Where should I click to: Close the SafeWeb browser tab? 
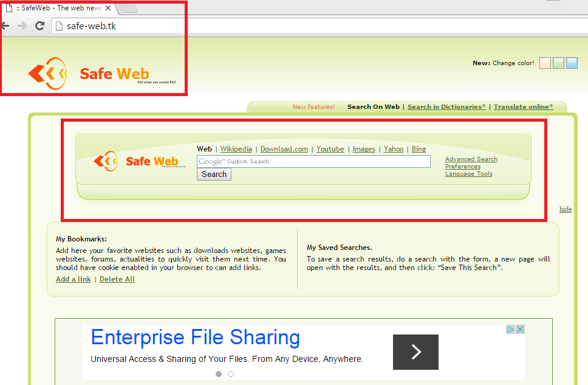pos(108,9)
